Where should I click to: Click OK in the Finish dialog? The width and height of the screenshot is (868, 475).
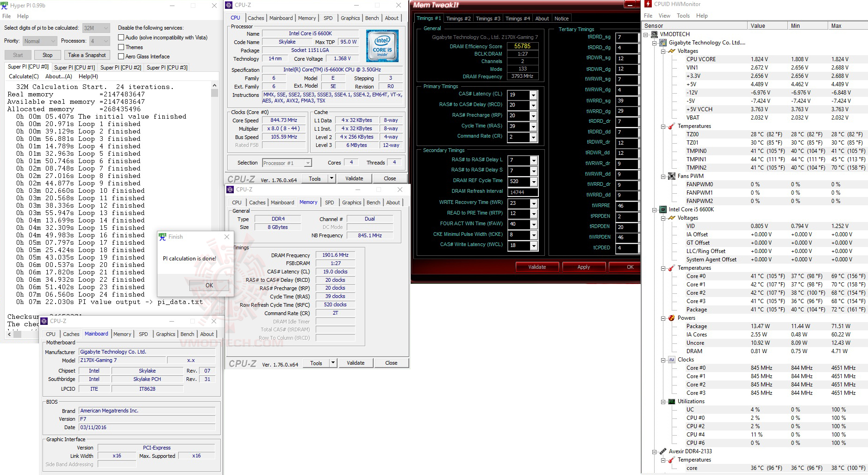click(209, 285)
